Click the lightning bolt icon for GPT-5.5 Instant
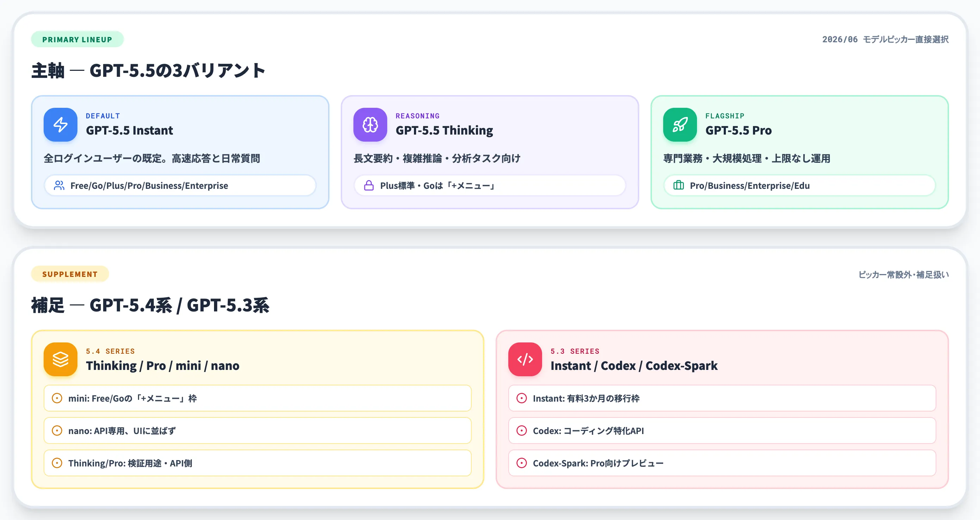The width and height of the screenshot is (980, 520). 61,124
